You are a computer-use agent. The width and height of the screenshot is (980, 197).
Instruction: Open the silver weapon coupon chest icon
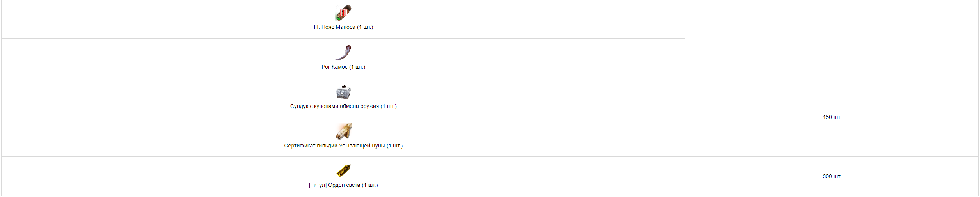coord(343,92)
